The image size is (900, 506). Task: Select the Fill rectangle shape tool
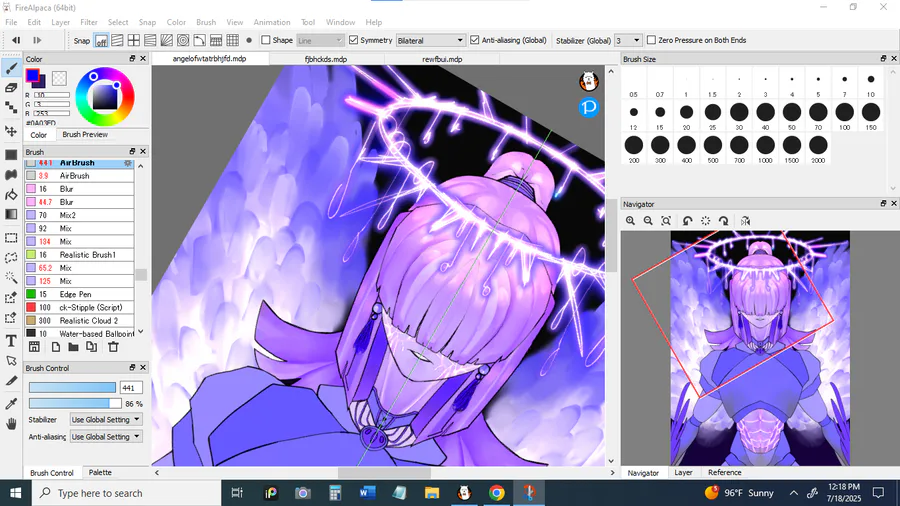[x=11, y=155]
